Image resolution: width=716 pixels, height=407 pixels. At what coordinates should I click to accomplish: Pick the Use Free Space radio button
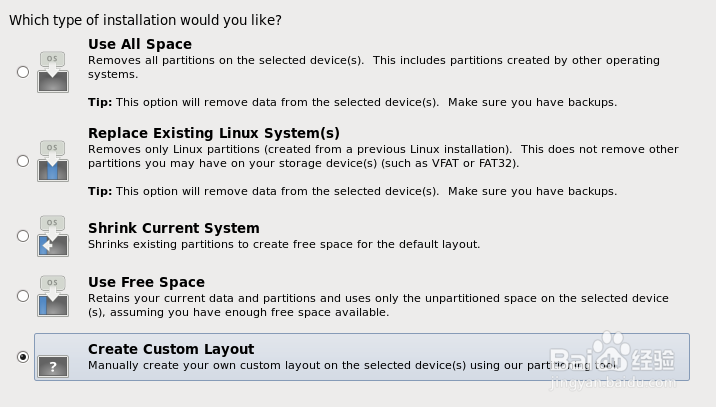pos(23,296)
